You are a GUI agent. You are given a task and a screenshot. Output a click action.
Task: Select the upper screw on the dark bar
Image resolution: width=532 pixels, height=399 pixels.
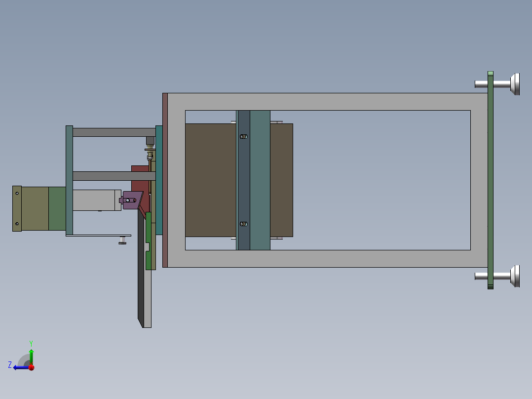click(x=244, y=136)
